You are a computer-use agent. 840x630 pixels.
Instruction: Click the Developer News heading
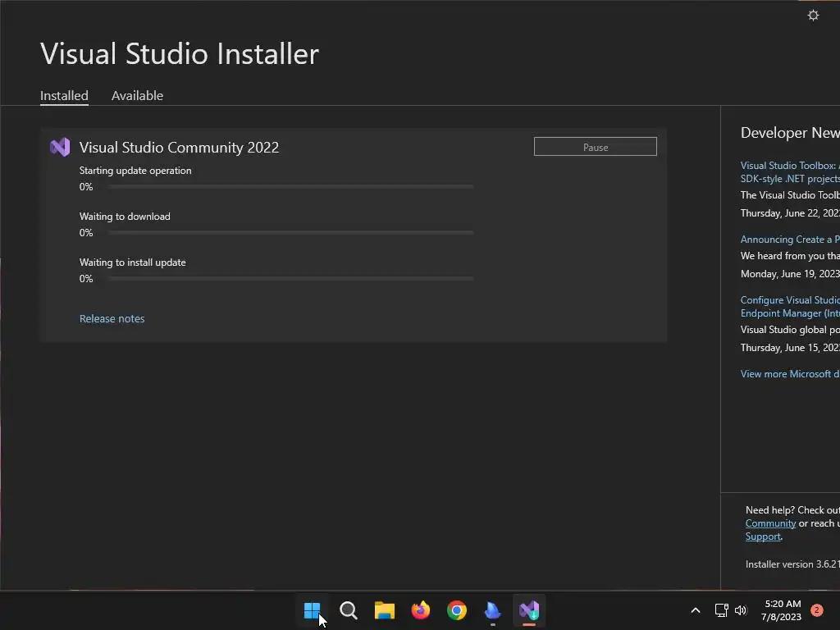790,132
